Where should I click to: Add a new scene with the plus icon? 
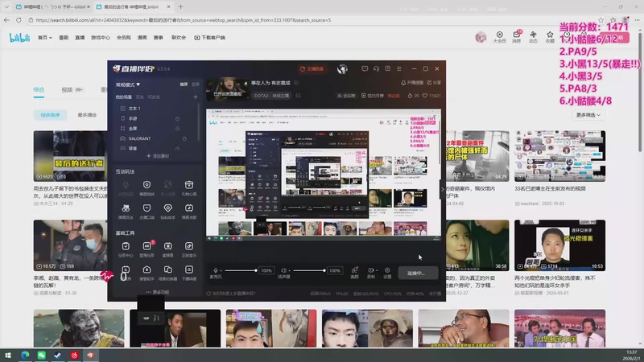click(x=196, y=97)
